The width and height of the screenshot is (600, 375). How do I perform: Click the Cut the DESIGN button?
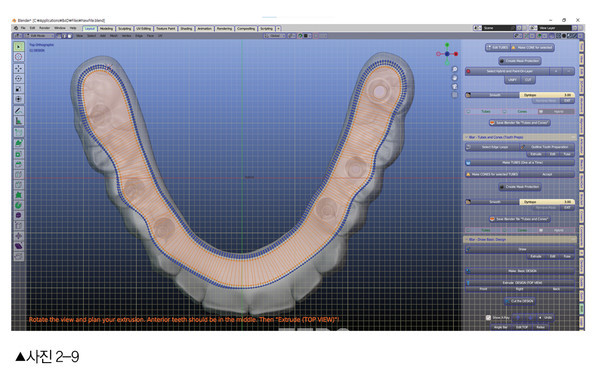pos(520,301)
